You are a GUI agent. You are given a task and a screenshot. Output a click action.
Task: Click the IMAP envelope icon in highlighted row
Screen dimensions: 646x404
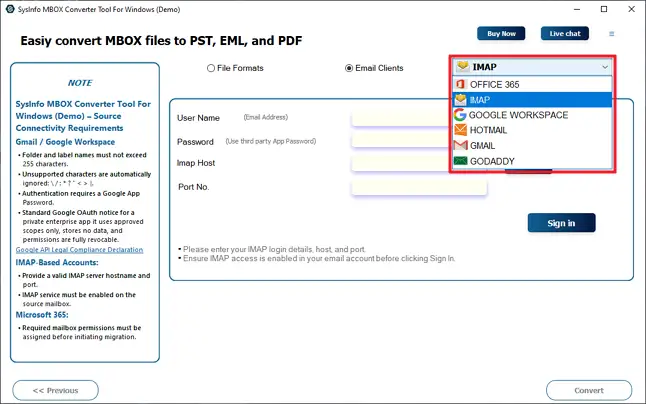(460, 100)
